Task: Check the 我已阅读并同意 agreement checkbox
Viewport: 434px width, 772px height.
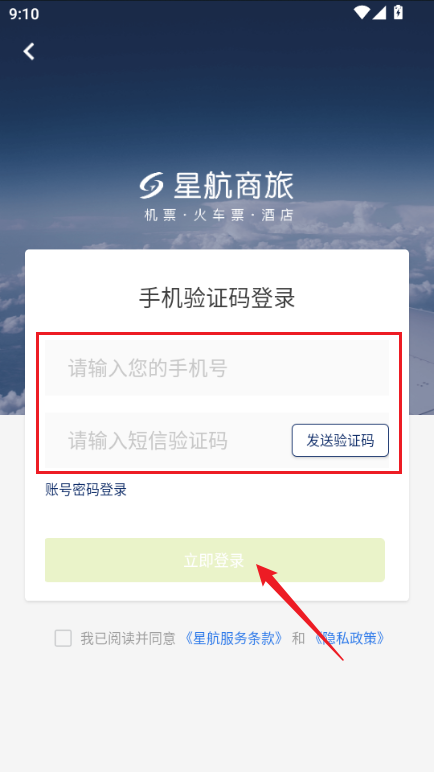Action: 63,639
